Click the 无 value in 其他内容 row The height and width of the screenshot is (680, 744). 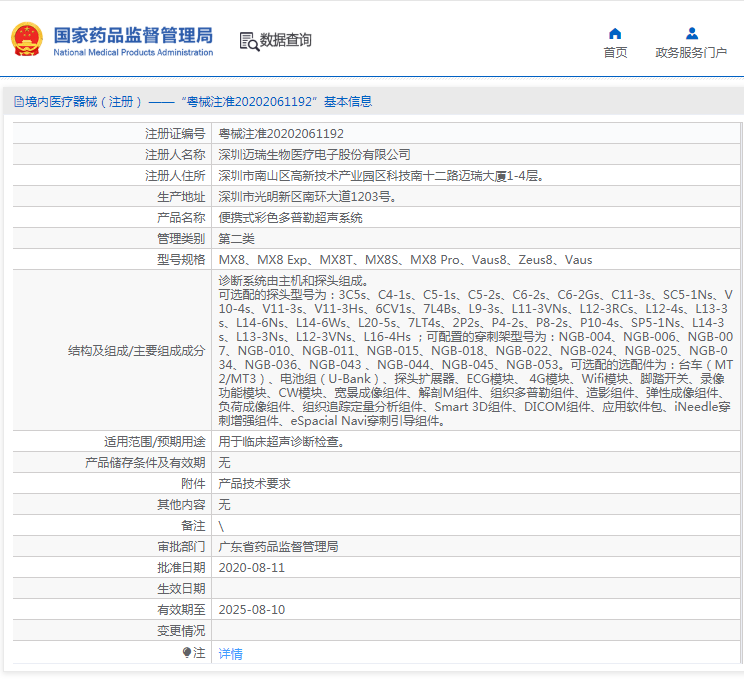224,504
